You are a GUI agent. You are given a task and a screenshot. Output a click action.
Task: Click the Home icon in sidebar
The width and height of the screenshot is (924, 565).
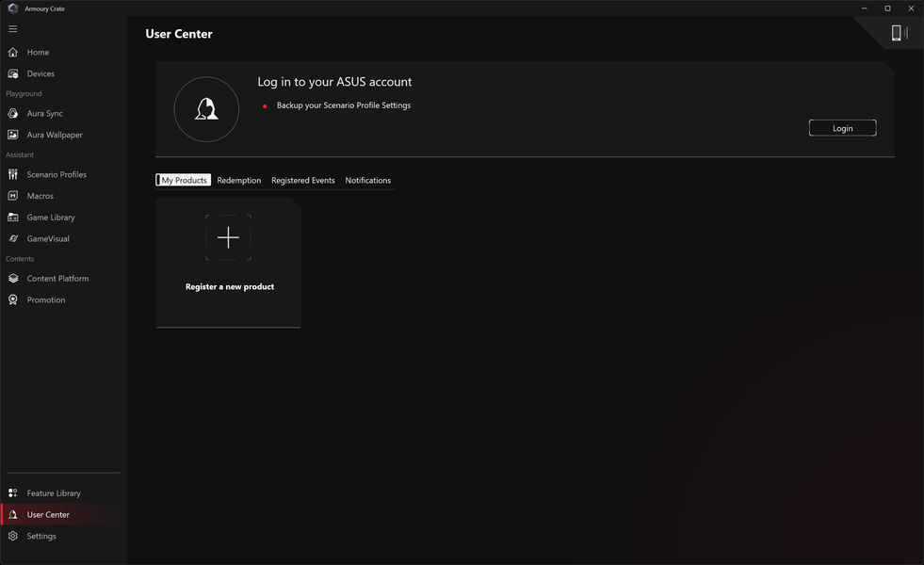point(13,53)
